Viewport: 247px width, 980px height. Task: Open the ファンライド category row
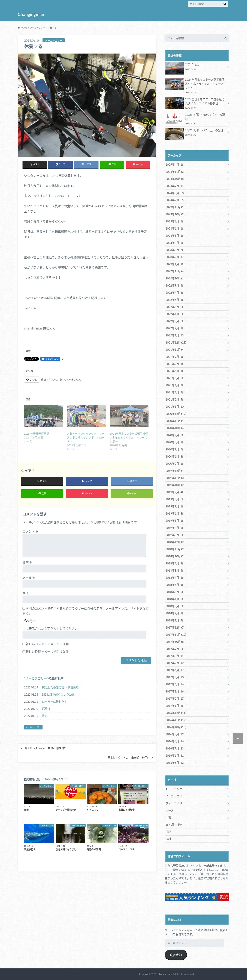pyautogui.click(x=197, y=803)
